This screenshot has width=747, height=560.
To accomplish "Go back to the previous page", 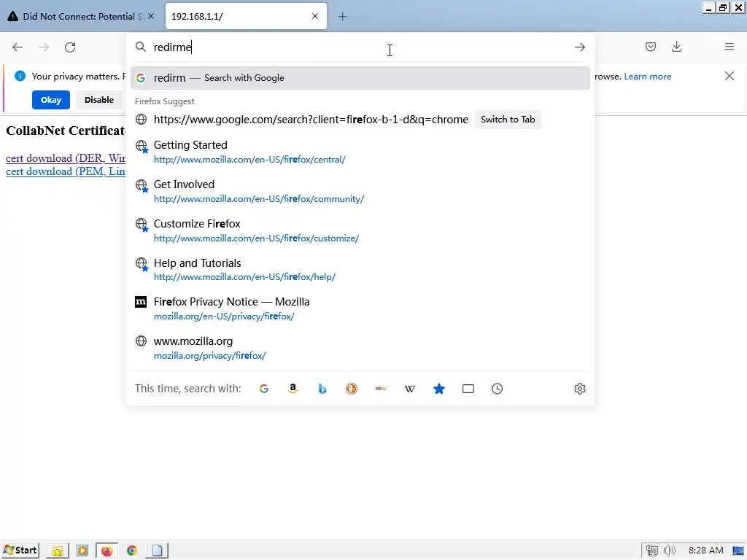I will [x=18, y=47].
